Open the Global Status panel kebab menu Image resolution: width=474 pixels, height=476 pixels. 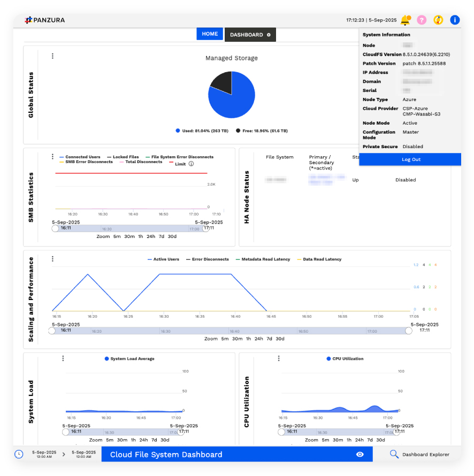pyautogui.click(x=52, y=56)
